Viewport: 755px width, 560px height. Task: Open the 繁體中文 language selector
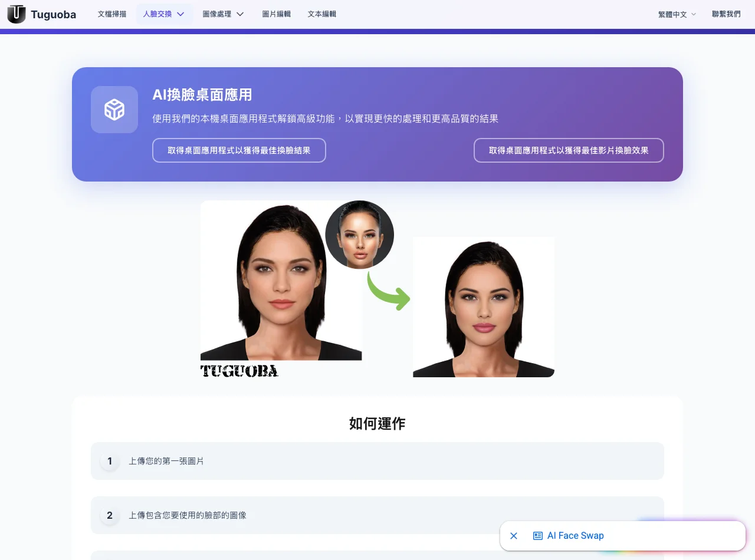pyautogui.click(x=677, y=14)
